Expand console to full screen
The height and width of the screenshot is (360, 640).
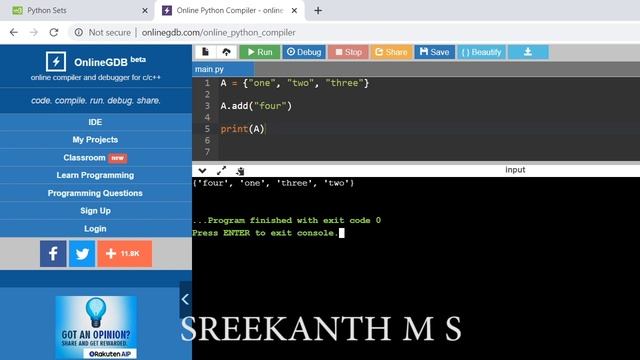point(221,171)
